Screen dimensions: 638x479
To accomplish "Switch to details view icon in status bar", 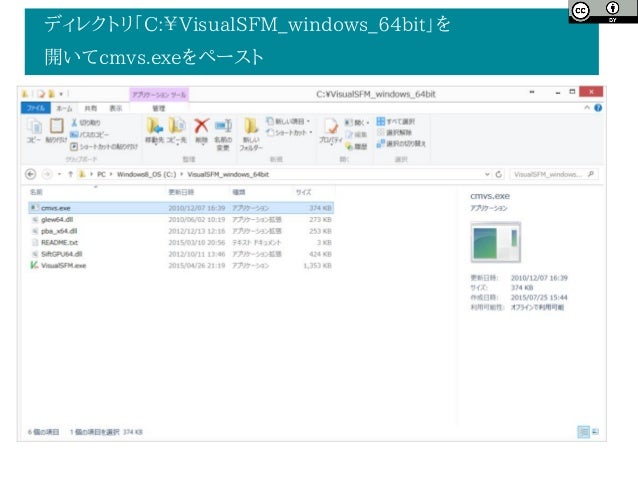I will coord(583,432).
